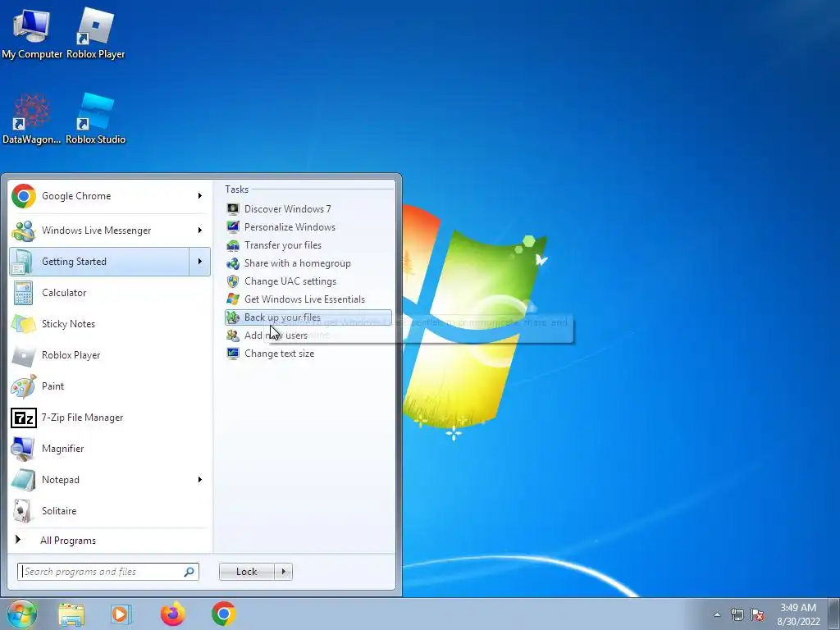Select Back up your files task
The image size is (840, 630).
point(308,317)
